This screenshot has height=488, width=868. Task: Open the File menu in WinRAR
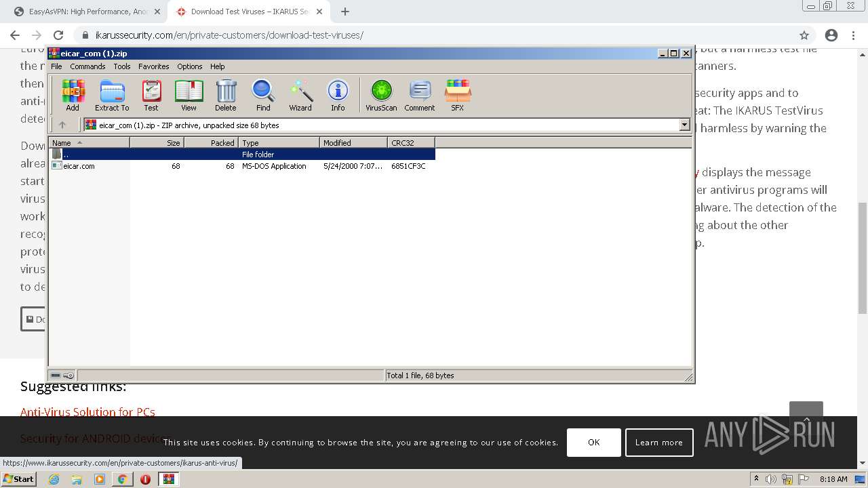coord(56,66)
